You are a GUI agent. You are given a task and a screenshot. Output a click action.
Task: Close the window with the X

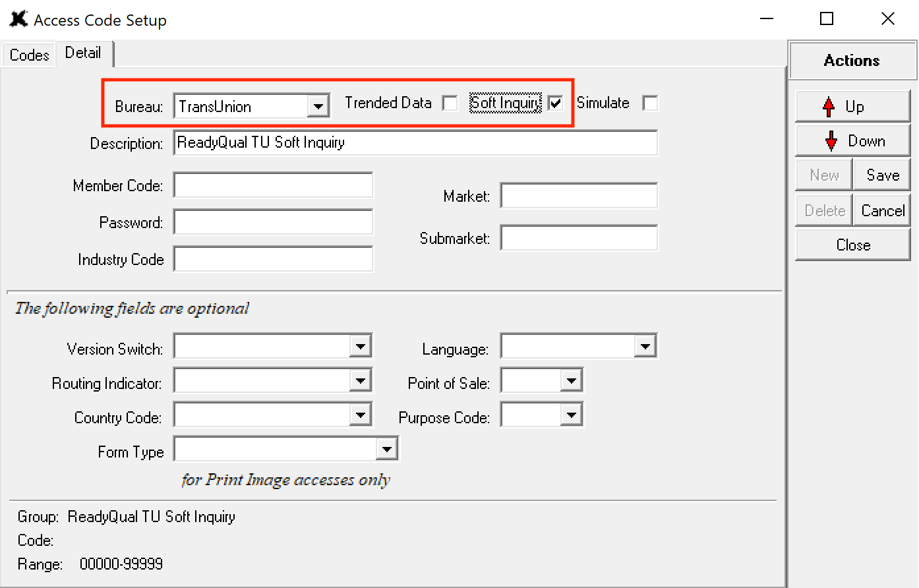coord(887,19)
